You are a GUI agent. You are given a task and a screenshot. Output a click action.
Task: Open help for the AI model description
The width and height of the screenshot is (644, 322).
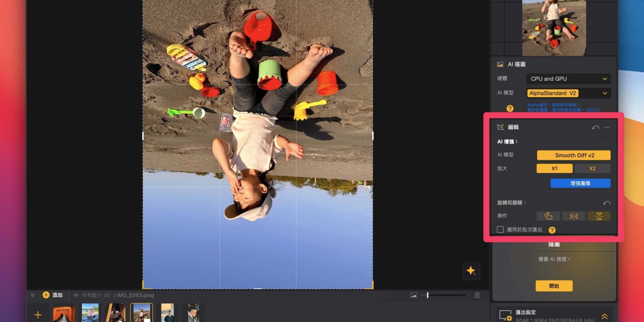click(x=510, y=109)
